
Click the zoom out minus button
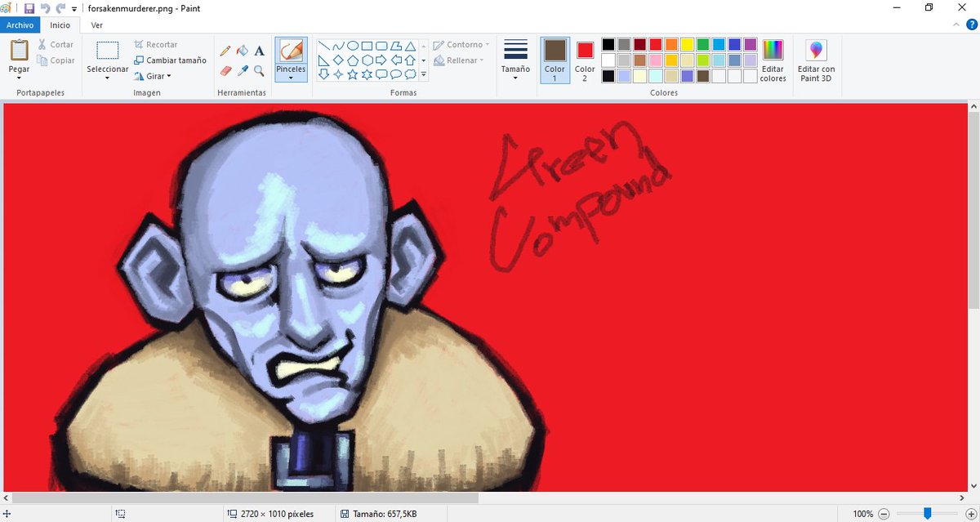[884, 514]
